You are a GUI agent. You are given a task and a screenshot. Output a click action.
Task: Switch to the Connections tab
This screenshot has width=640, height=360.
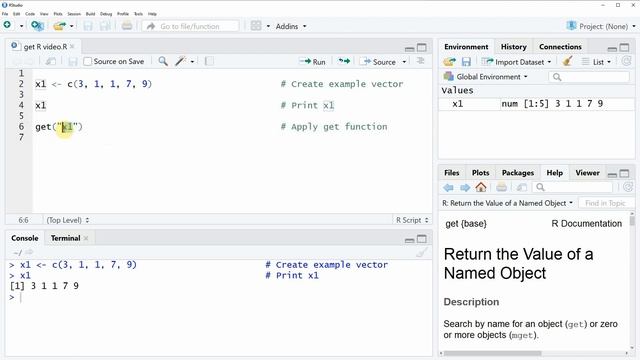[560, 47]
